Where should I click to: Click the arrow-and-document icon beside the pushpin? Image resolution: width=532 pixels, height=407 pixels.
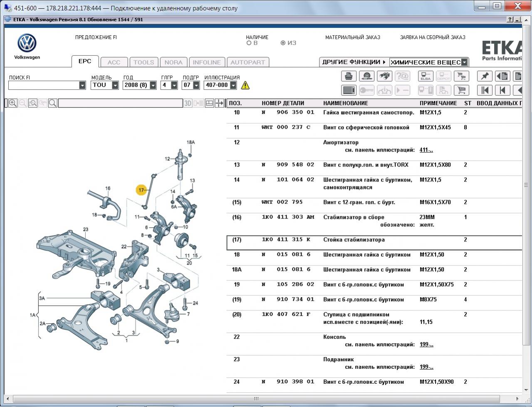(x=502, y=76)
